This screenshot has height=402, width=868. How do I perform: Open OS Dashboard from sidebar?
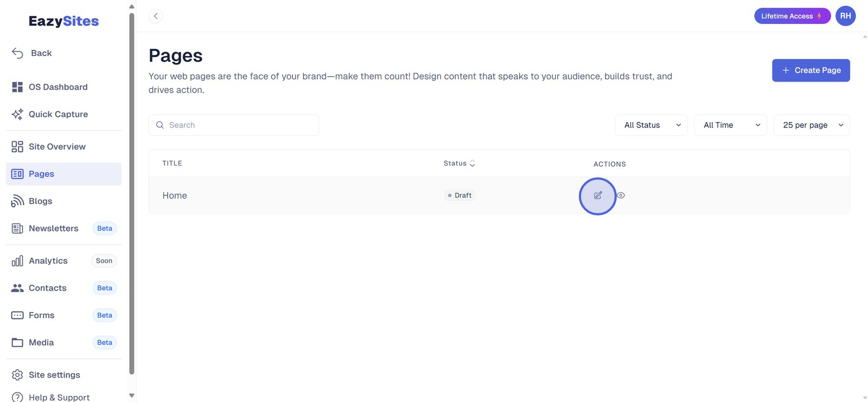pyautogui.click(x=58, y=87)
